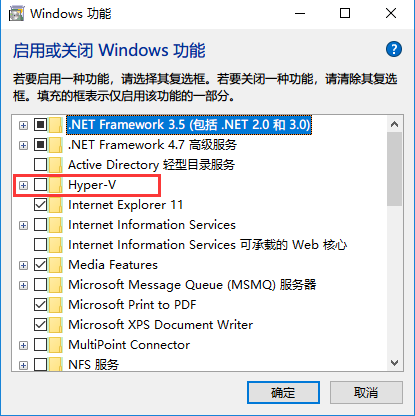Click the Hyper-V folder icon
Viewport: 415px width, 416px height.
55,185
